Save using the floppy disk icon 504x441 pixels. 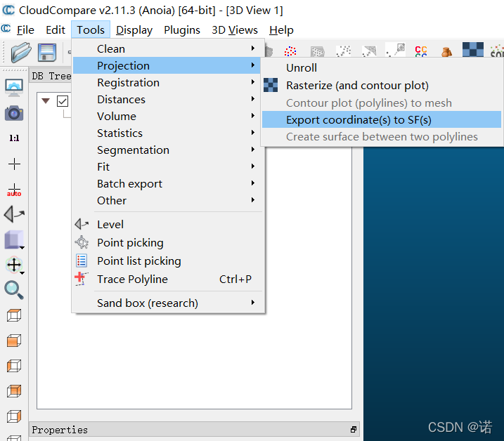tap(47, 52)
